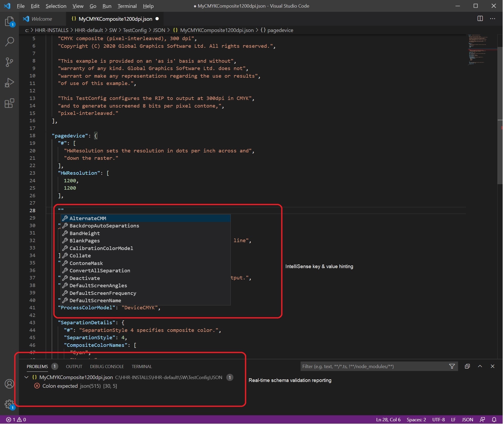Open Run and Debug view icon
This screenshot has width=504, height=425.
[x=9, y=83]
